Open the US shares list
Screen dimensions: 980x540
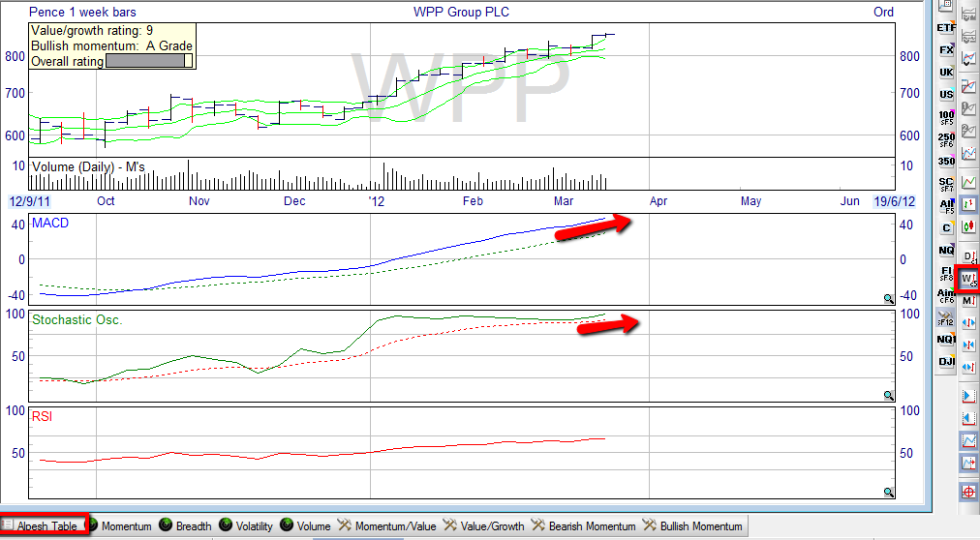946,95
